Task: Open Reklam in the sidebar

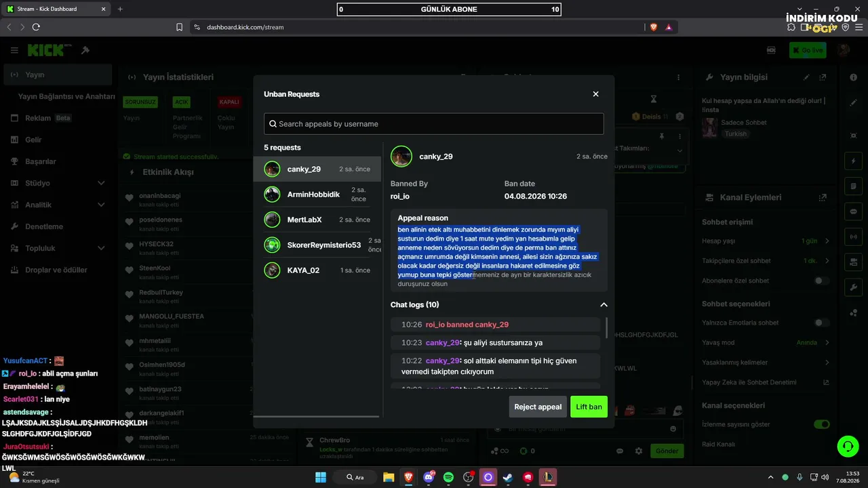Action: 58,118
